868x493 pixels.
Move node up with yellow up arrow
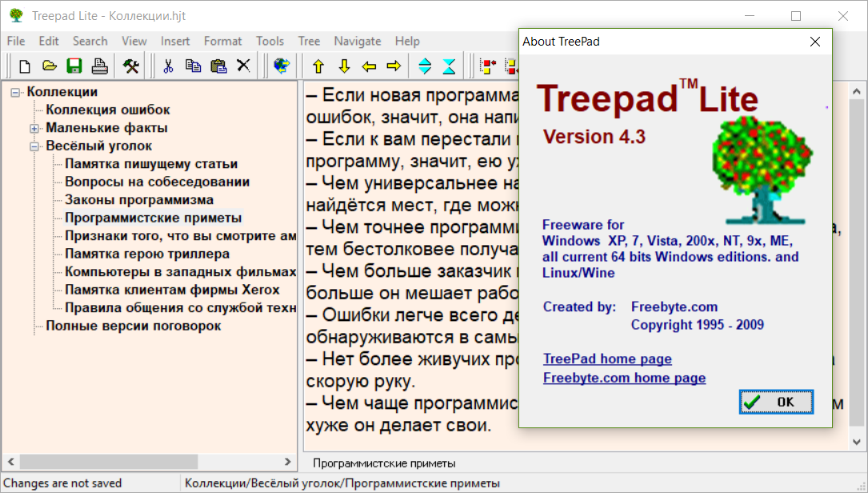click(x=318, y=66)
